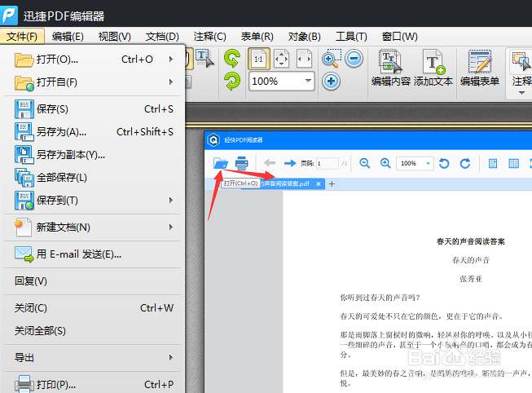Click the fit width icon
This screenshot has height=393, width=532.
(x=304, y=59)
